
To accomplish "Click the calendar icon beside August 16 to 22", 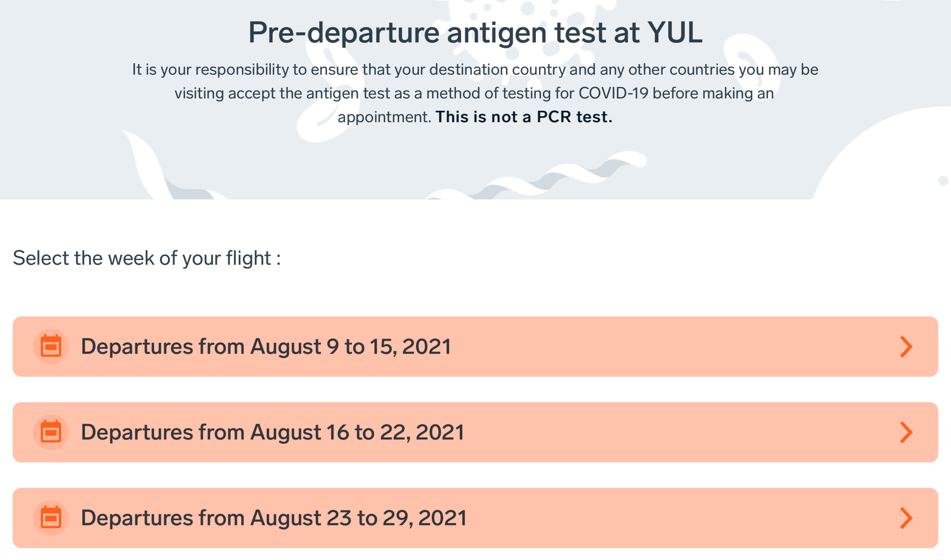I will [51, 432].
